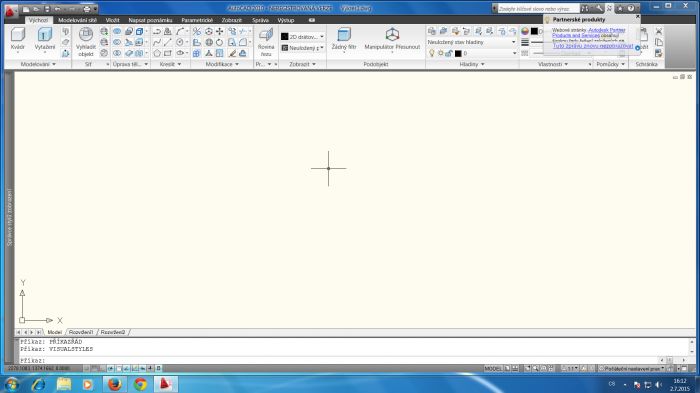Click the black layer color swatch
The height and width of the screenshot is (393, 700).
[458, 53]
